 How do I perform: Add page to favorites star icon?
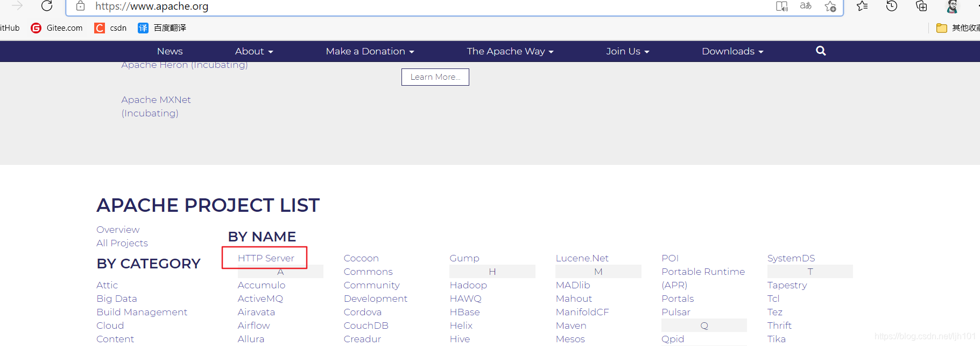pyautogui.click(x=830, y=6)
